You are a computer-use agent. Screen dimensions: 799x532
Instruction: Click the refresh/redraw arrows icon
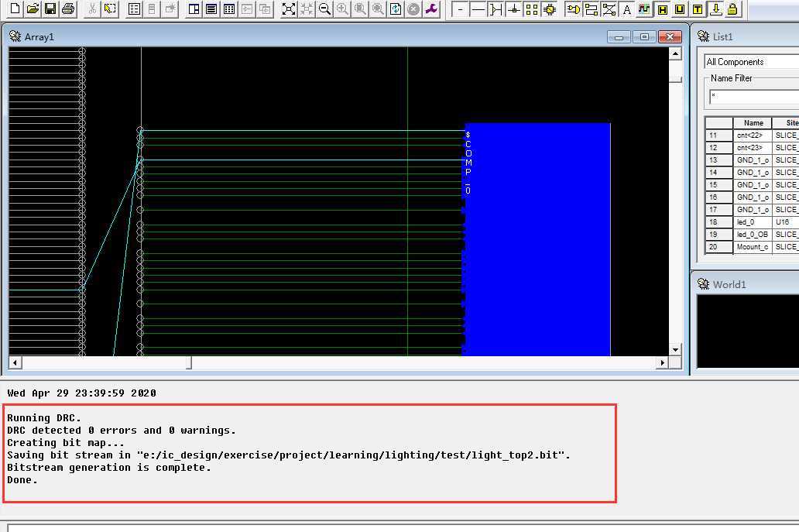396,9
